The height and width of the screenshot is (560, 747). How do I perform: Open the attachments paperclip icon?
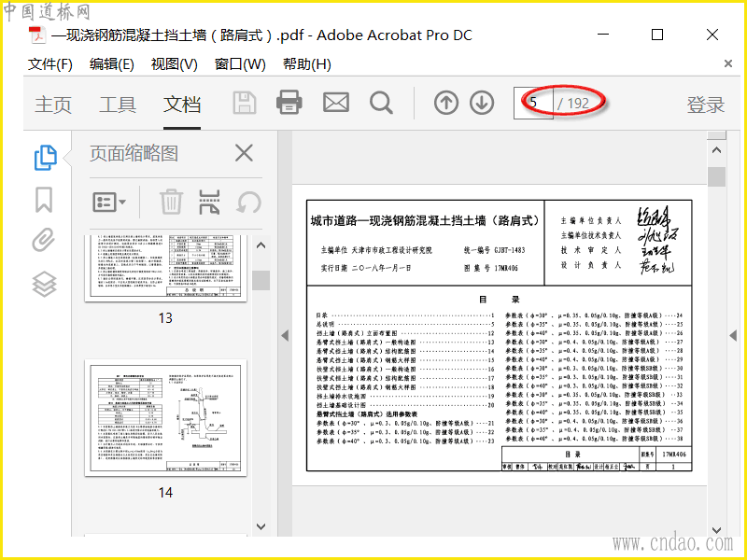(44, 240)
